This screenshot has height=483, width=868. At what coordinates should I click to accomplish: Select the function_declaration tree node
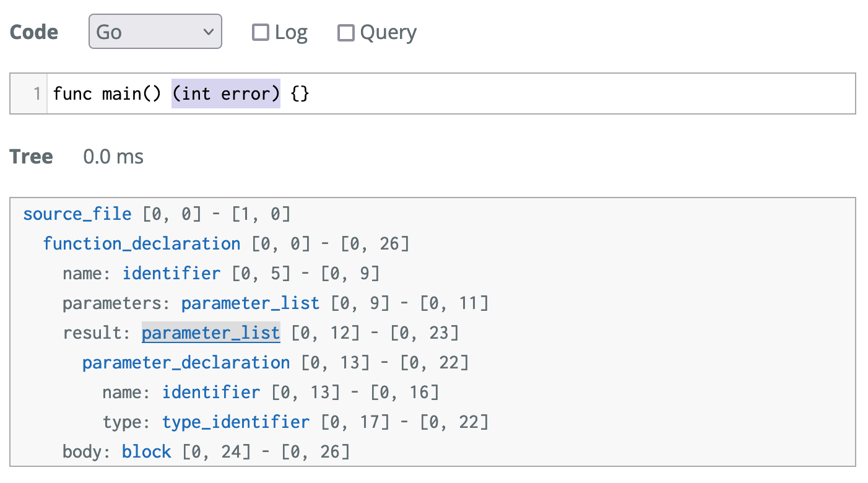[x=142, y=244]
